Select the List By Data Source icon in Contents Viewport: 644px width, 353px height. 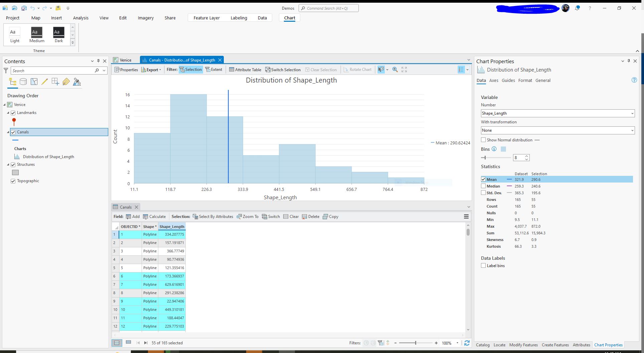[x=23, y=81]
